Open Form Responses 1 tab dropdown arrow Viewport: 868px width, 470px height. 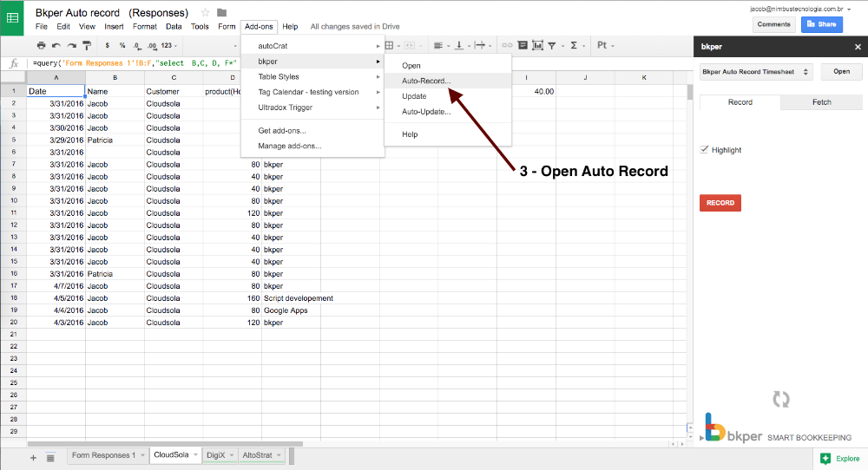142,455
